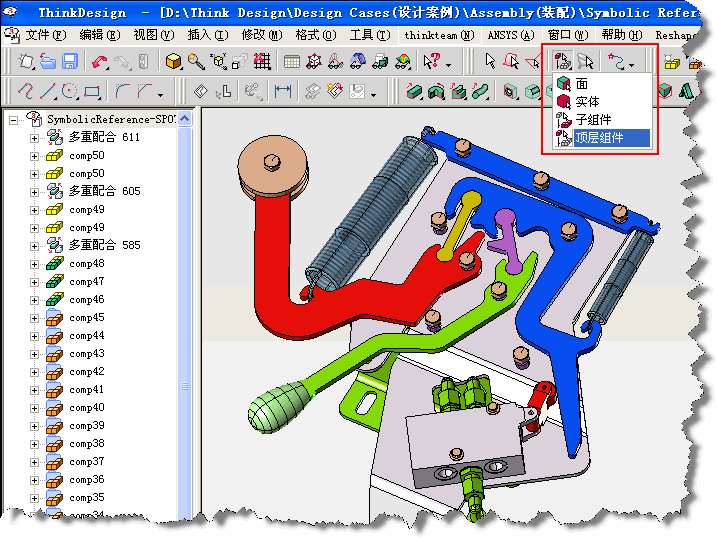Screen dimensions: 717x538
Task: Click the chamfer corner tool
Action: (144, 91)
